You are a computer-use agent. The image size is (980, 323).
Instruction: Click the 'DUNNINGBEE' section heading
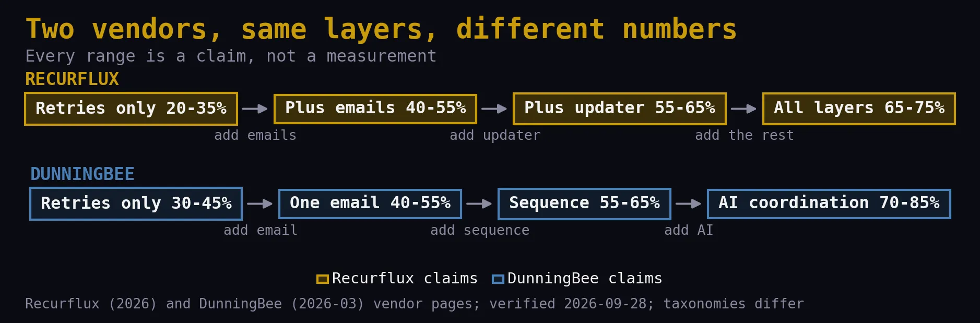(82, 174)
